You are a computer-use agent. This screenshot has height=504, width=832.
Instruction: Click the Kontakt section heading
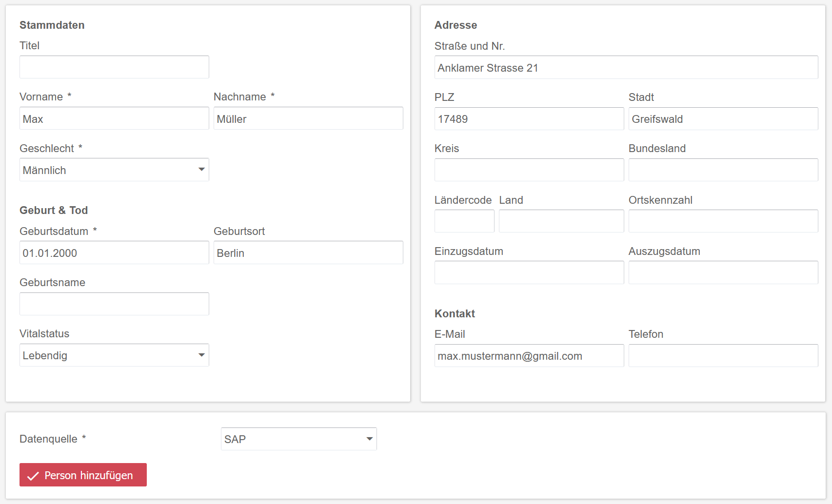455,313
